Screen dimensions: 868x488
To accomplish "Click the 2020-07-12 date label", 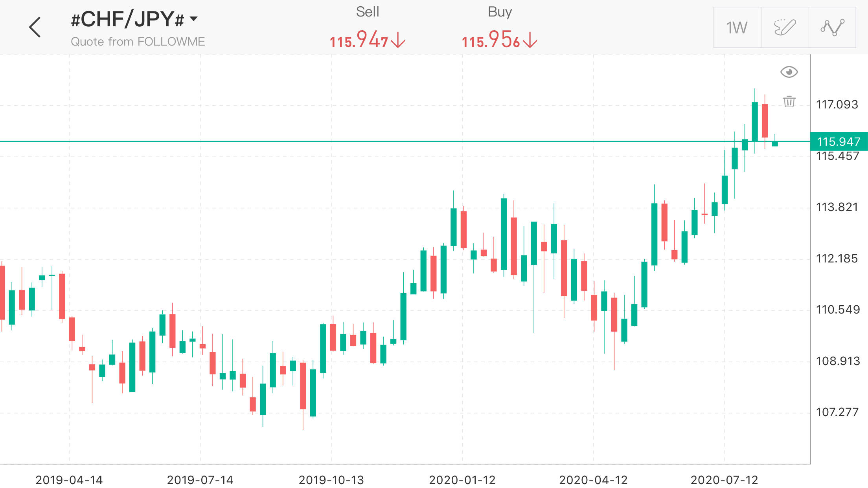I will (x=724, y=480).
